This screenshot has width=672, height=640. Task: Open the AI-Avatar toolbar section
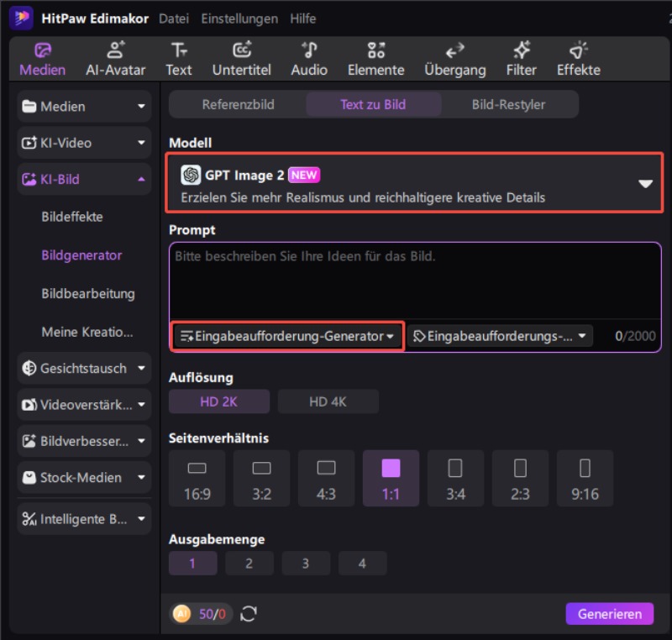115,59
